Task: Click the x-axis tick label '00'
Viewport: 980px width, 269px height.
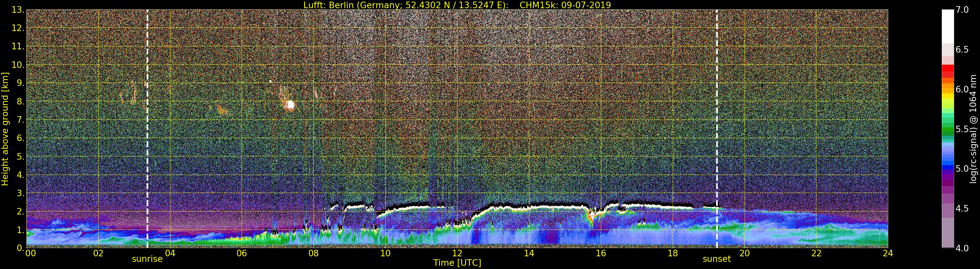Action: pos(30,253)
